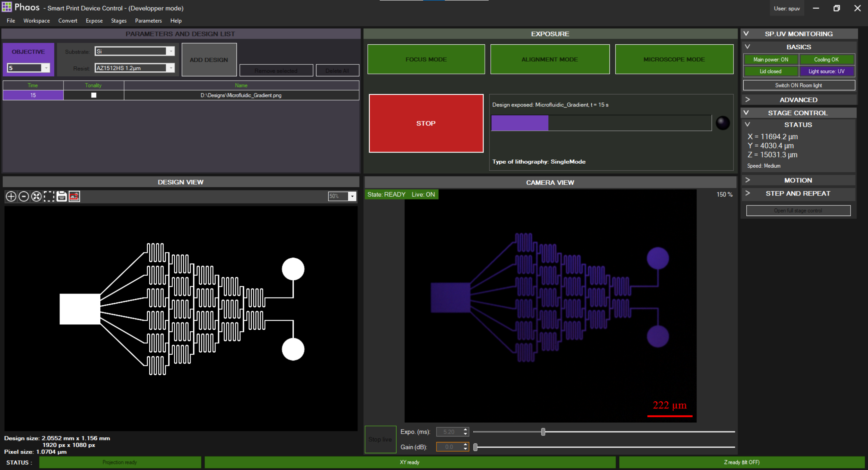This screenshot has width=868, height=470.
Task: Activate the dashed selection rectangle tool
Action: pos(49,196)
